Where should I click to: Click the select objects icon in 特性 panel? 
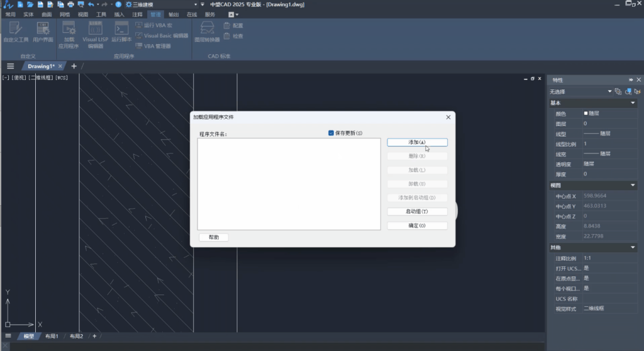tap(628, 91)
